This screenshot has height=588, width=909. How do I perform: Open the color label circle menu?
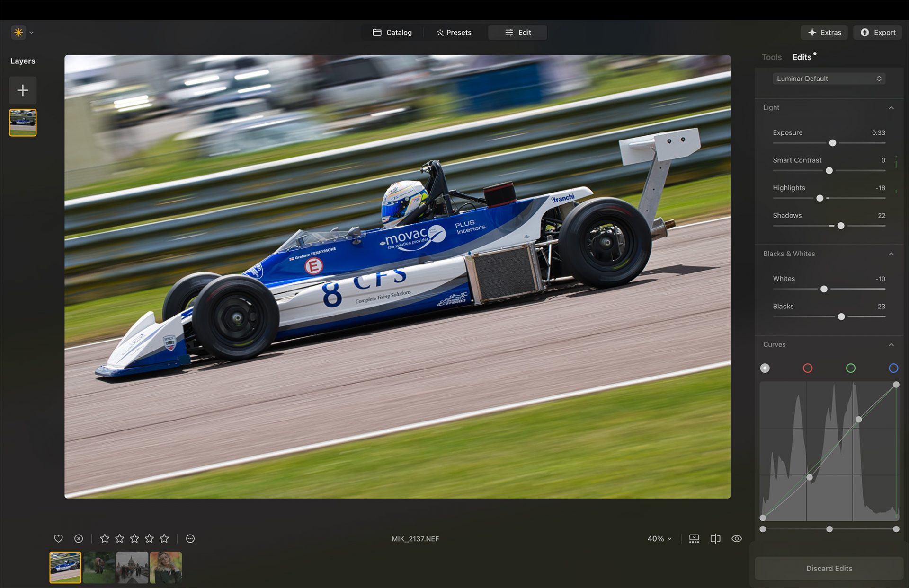[190, 538]
